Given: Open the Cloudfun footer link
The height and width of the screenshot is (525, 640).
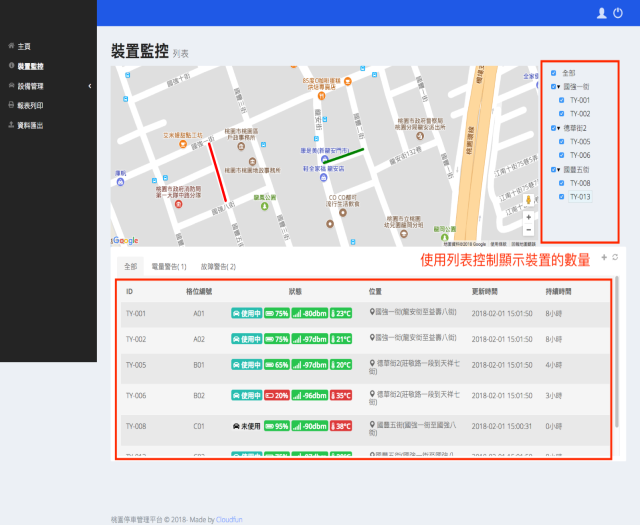Looking at the screenshot, I should (x=231, y=519).
